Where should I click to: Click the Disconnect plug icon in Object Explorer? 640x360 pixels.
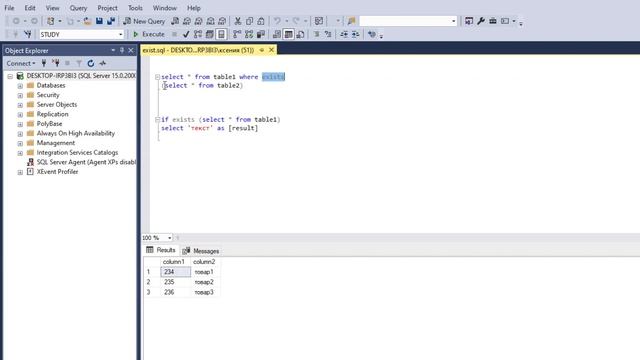[x=56, y=63]
